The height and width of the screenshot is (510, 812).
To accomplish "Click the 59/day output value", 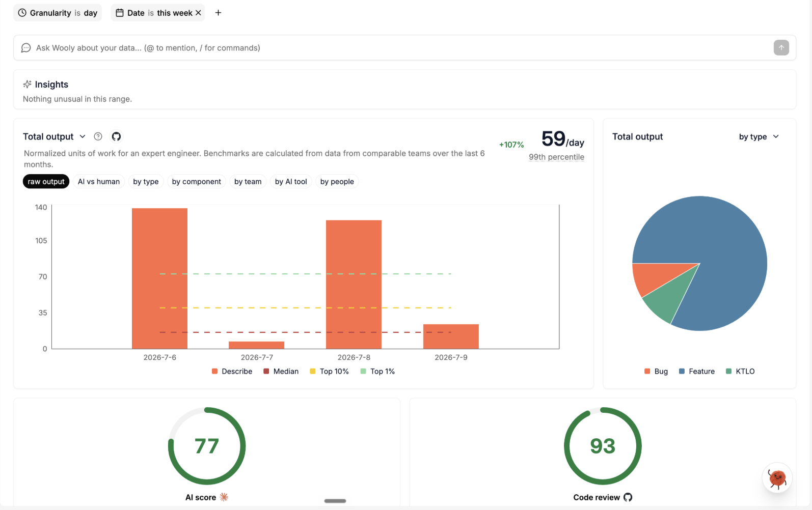I will [563, 139].
